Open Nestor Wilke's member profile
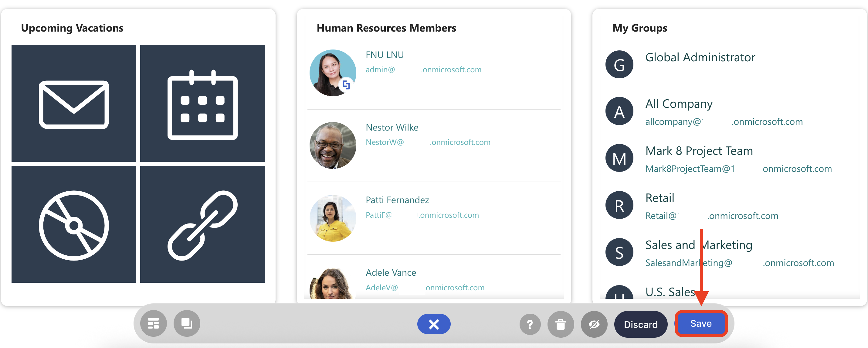This screenshot has width=868, height=348. 392,128
